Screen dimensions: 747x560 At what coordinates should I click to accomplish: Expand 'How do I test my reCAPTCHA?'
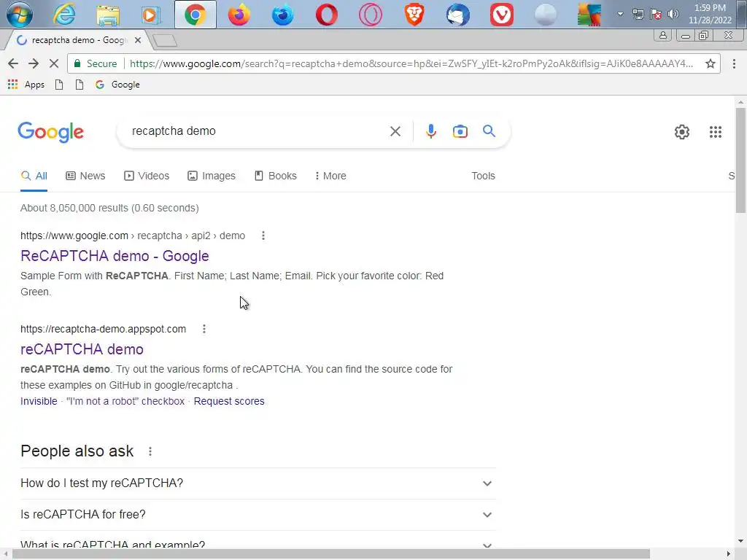(258, 483)
